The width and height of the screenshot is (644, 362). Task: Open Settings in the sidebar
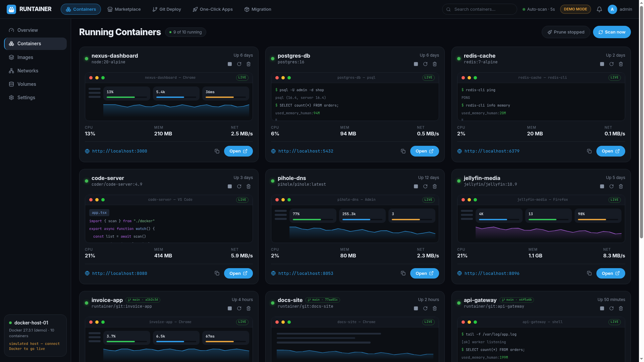[x=35, y=98]
